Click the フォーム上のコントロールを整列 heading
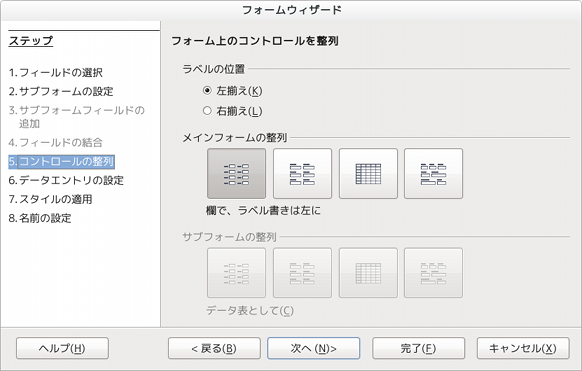Image resolution: width=582 pixels, height=371 pixels. (x=255, y=40)
